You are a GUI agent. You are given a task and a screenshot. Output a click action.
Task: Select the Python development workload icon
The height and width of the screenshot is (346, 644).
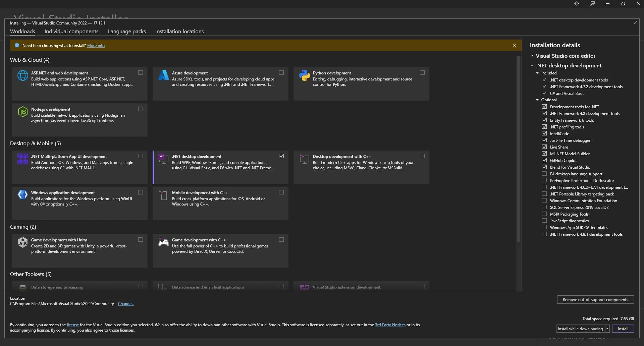(x=305, y=76)
